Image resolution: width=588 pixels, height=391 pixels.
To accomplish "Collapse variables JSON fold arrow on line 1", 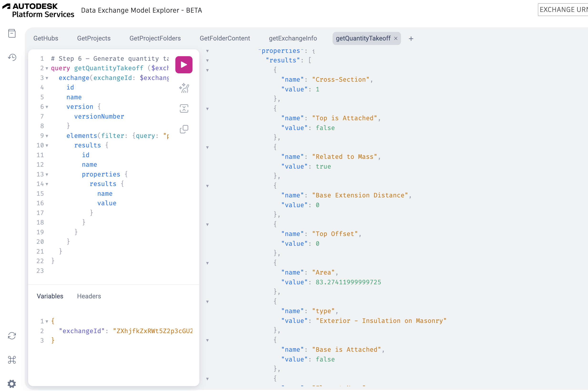I will pyautogui.click(x=47, y=322).
